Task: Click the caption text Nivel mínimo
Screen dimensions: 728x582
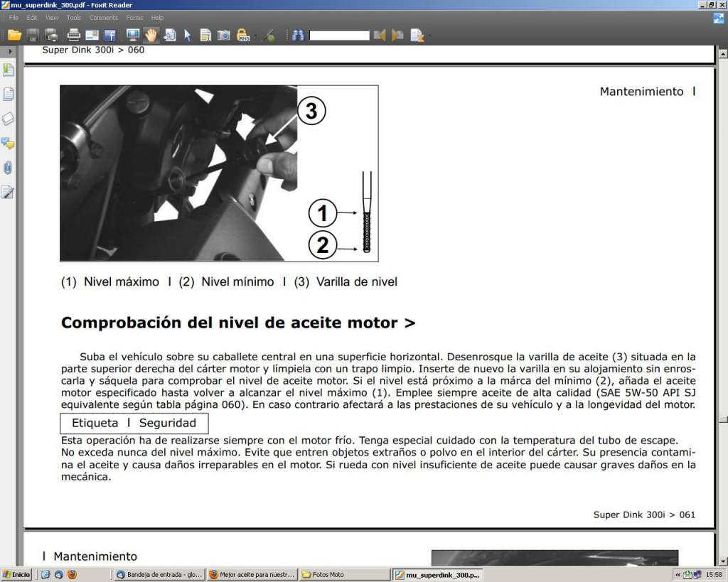Action: click(237, 281)
